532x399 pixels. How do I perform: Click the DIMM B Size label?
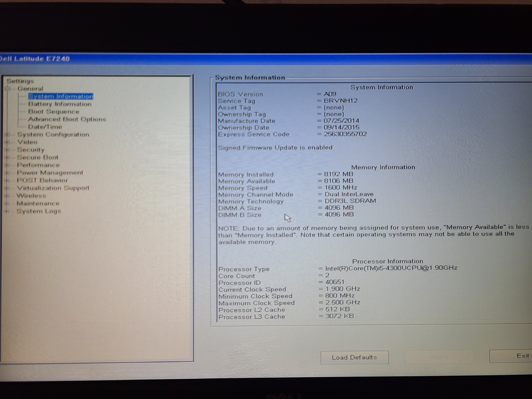click(240, 215)
